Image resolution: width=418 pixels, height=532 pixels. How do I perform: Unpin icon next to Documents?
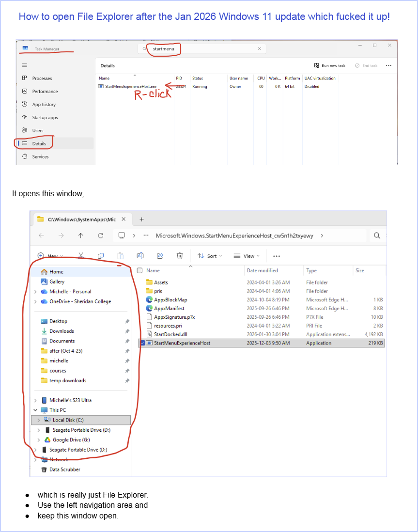tap(127, 341)
